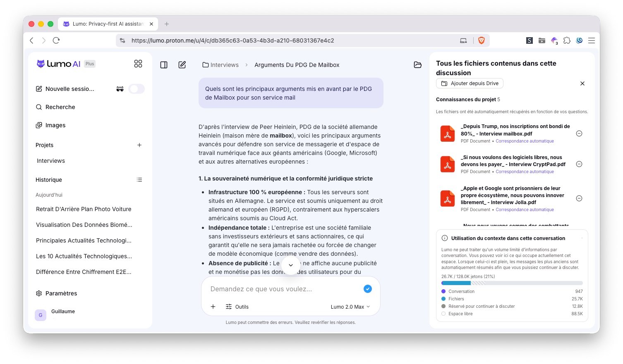The image size is (623, 364).
Task: Open the project files folder icon
Action: [x=417, y=65]
